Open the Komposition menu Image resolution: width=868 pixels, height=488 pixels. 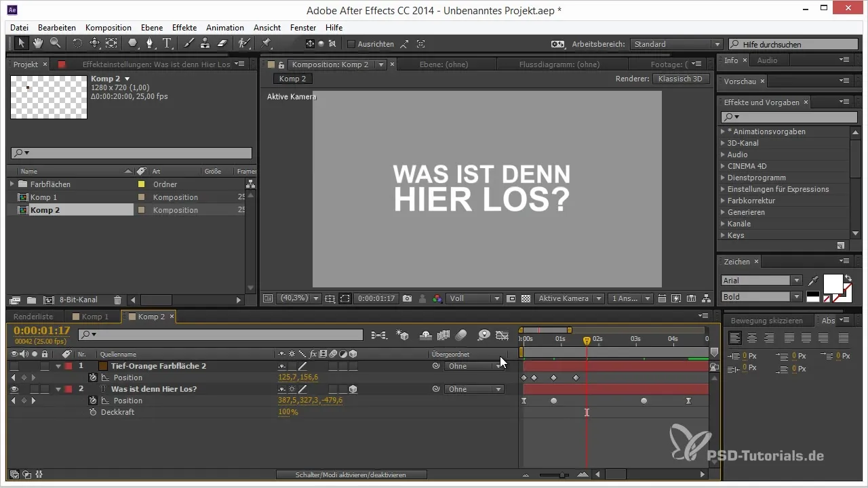point(108,28)
